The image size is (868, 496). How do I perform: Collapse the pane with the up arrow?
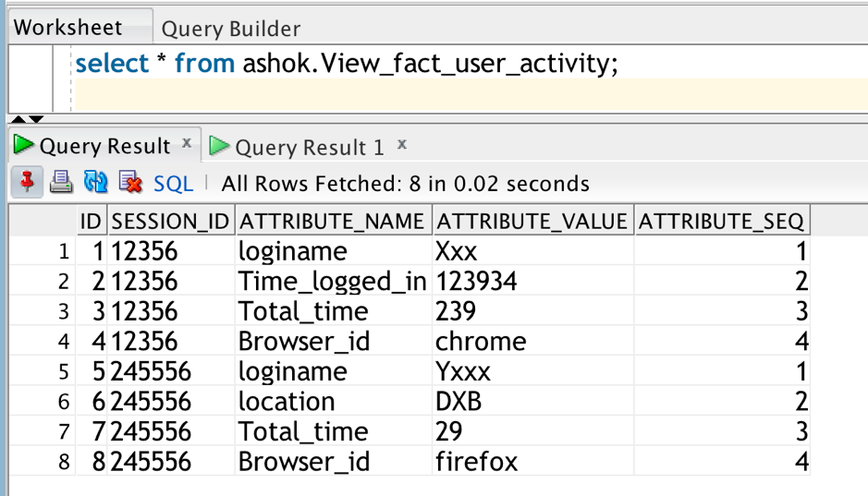[18, 119]
